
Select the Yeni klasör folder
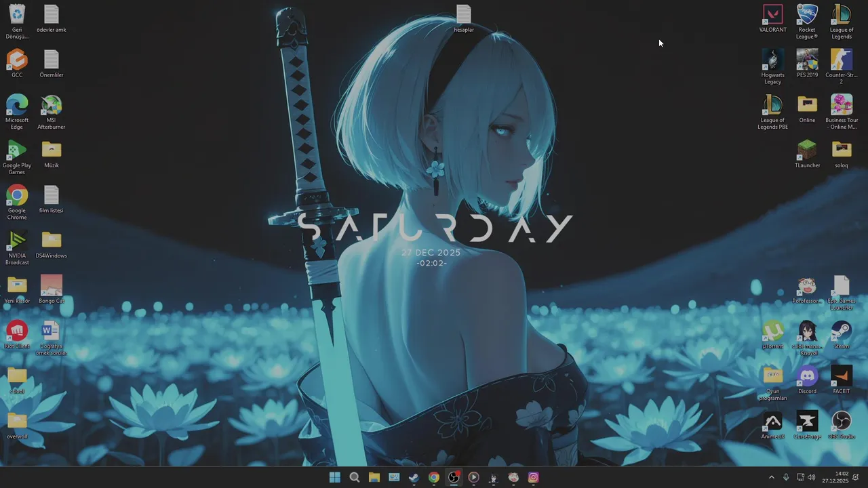17,289
